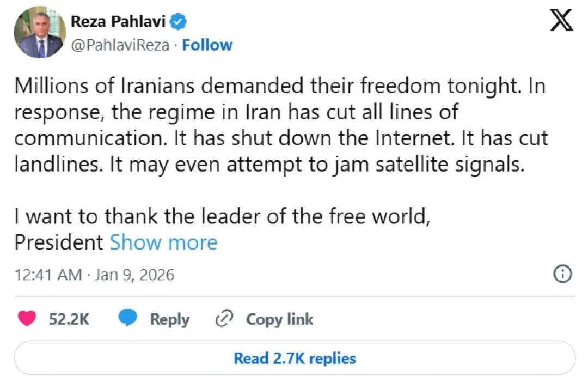The image size is (588, 376).
Task: Click the Jan 9, 2026 date
Action: tap(134, 275)
